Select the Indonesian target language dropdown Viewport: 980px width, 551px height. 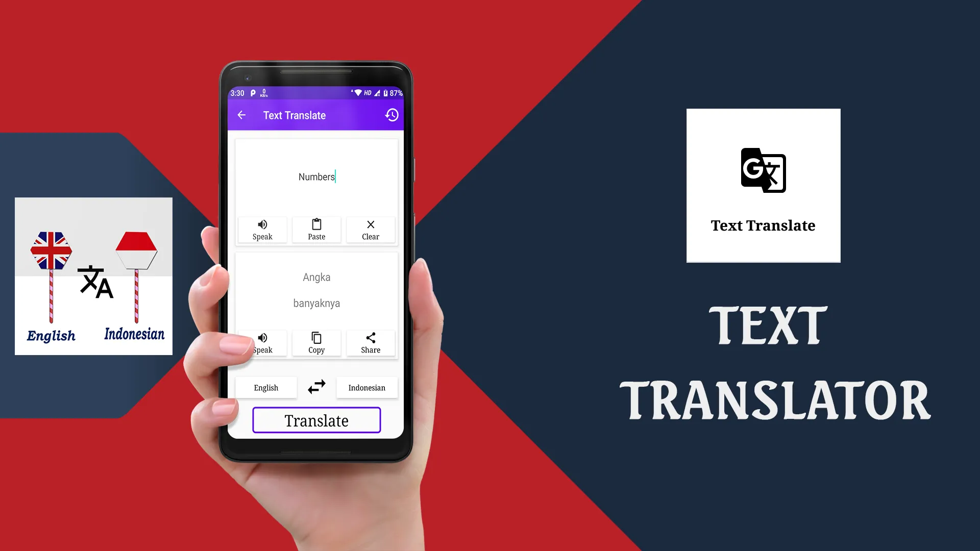(367, 387)
